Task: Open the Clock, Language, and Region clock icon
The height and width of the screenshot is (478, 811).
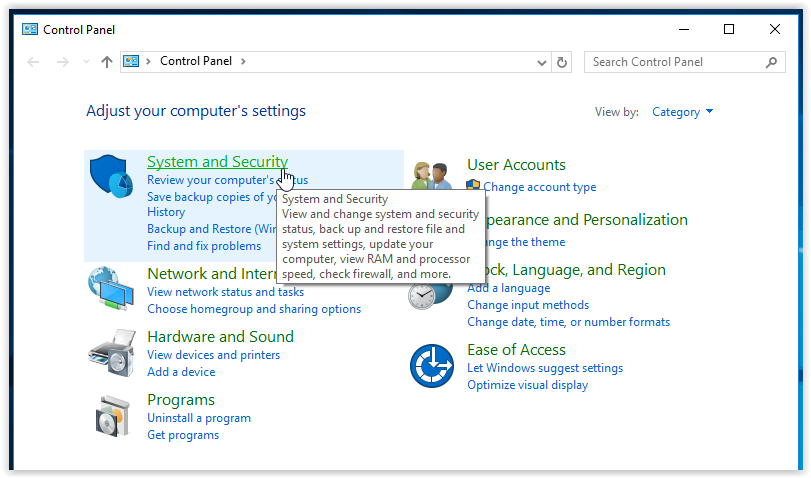Action: tap(429, 296)
